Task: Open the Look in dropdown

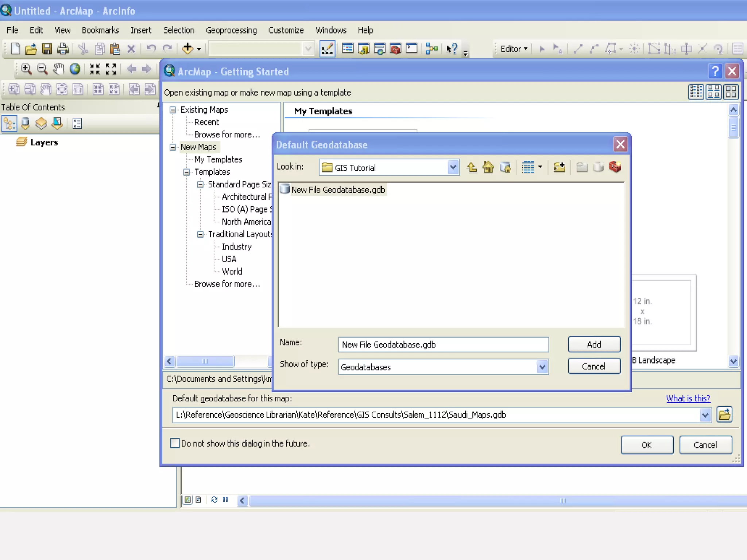Action: pyautogui.click(x=453, y=167)
